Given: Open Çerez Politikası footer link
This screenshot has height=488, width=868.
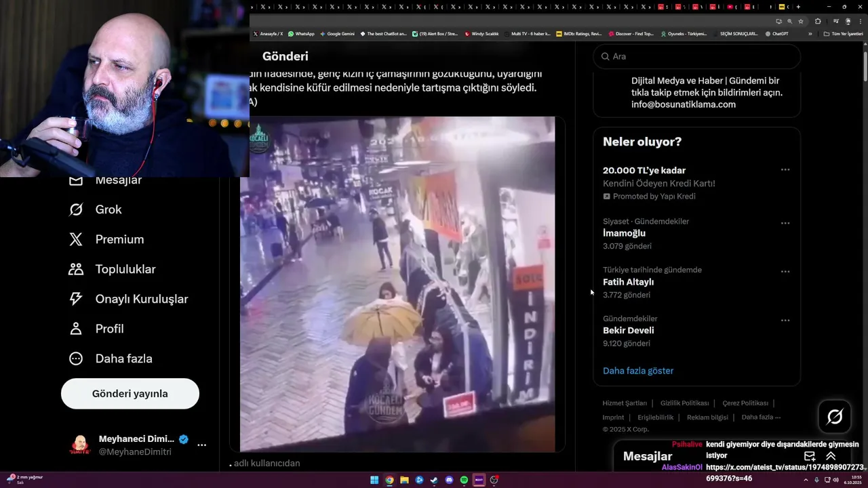Looking at the screenshot, I should point(745,403).
